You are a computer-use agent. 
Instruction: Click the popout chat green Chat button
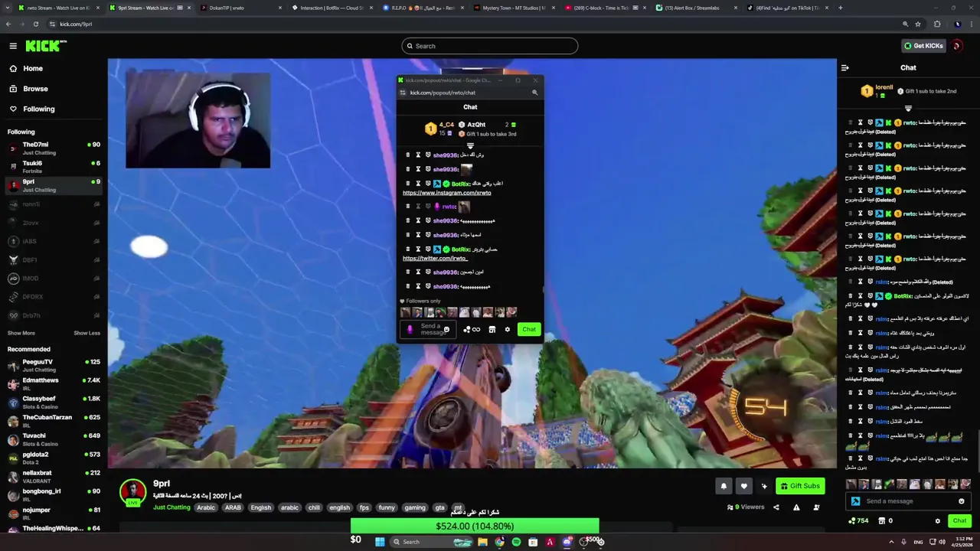click(x=529, y=330)
